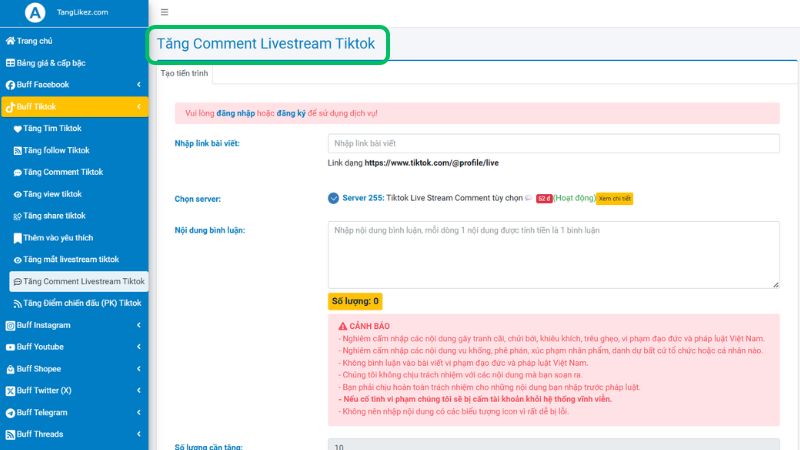Click the bold Nếu cố tình vi phạm warning line
800x450 pixels.
(x=475, y=399)
